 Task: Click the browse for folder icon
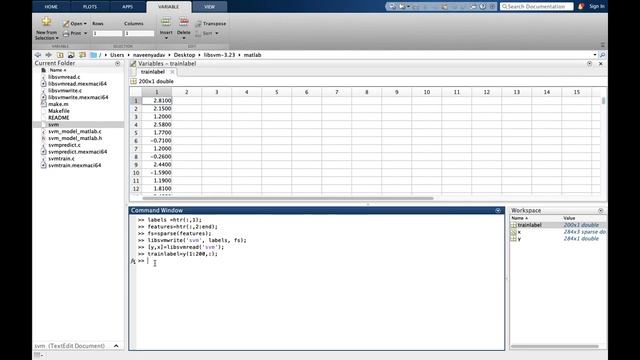(71, 55)
